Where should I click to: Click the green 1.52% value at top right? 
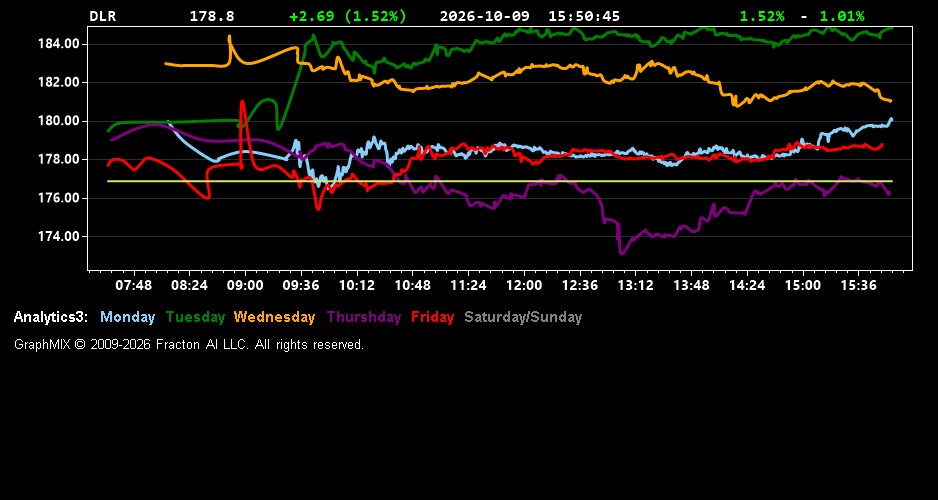(762, 17)
